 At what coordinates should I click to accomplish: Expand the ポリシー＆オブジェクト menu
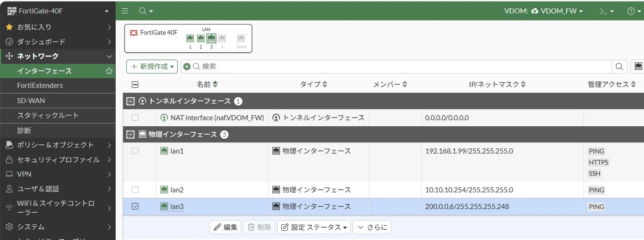57,145
